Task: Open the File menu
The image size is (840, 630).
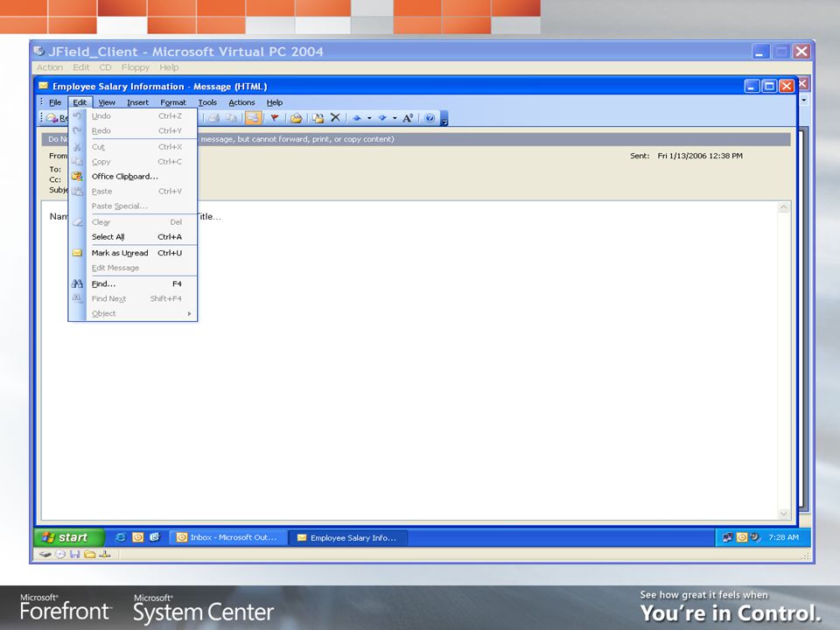Action: [55, 102]
